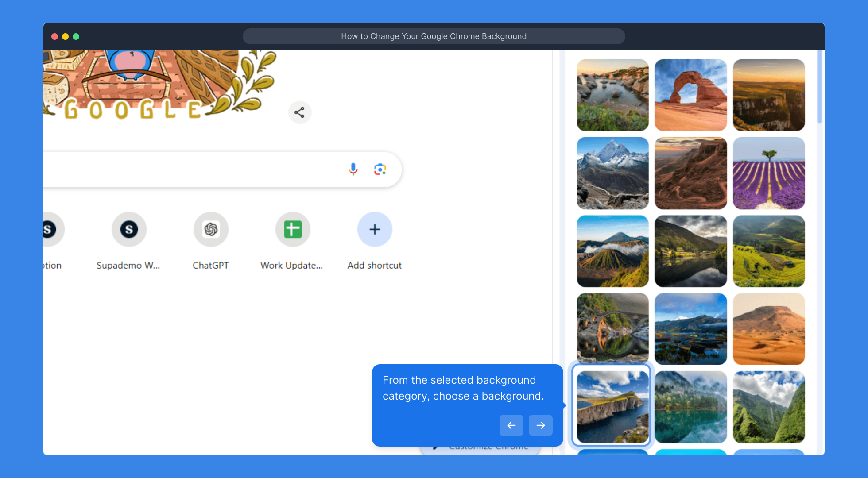Select the snowy mountain peak background
868x478 pixels.
click(x=612, y=173)
